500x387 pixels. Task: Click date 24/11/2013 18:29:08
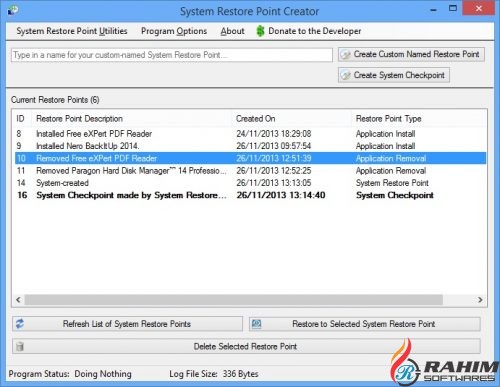coord(274,134)
